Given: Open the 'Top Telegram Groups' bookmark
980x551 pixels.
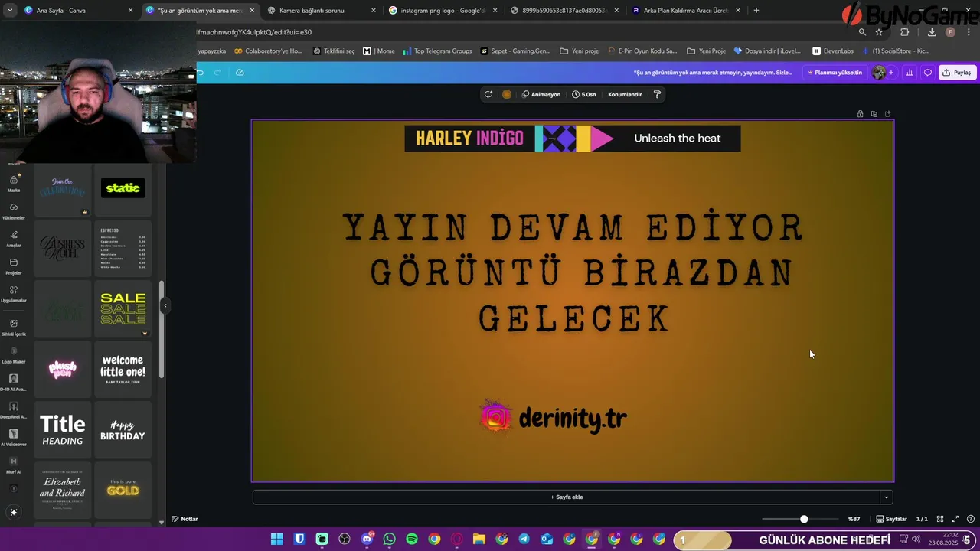Looking at the screenshot, I should click(x=437, y=51).
